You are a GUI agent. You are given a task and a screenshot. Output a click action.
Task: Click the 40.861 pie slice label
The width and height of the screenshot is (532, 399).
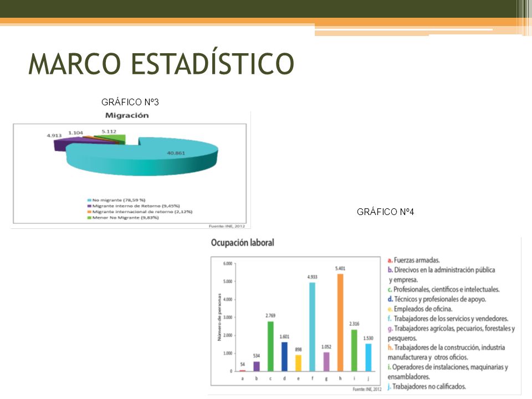(176, 153)
